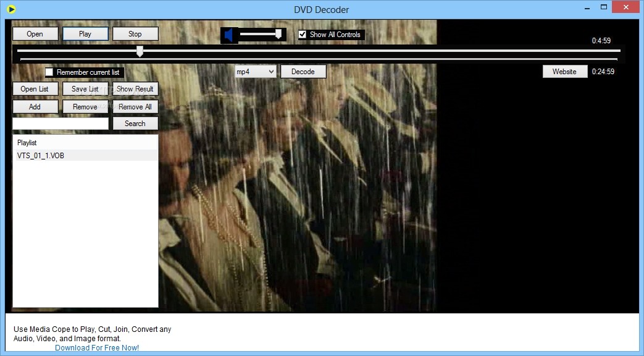644x356 pixels.
Task: Click the video seek bar thumb
Action: click(x=140, y=51)
